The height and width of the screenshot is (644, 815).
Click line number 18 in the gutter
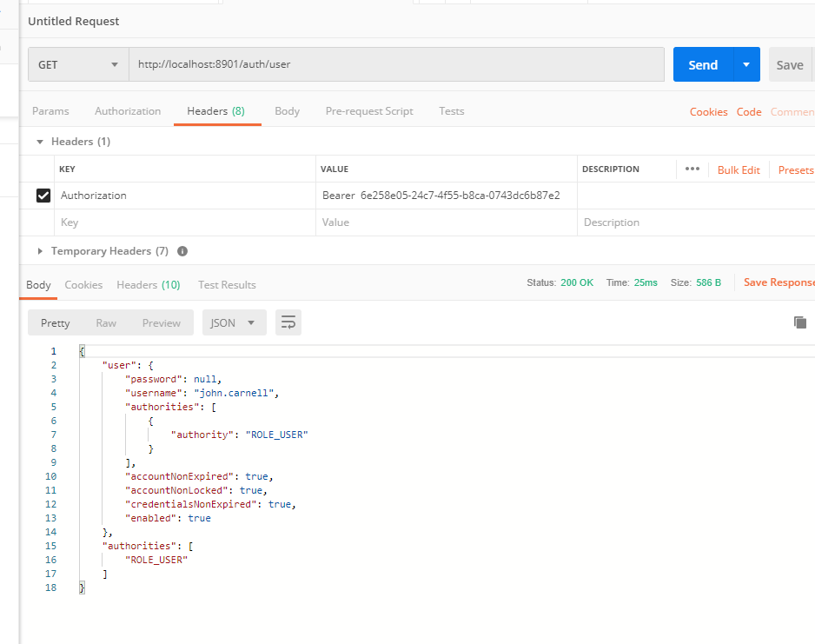click(50, 588)
